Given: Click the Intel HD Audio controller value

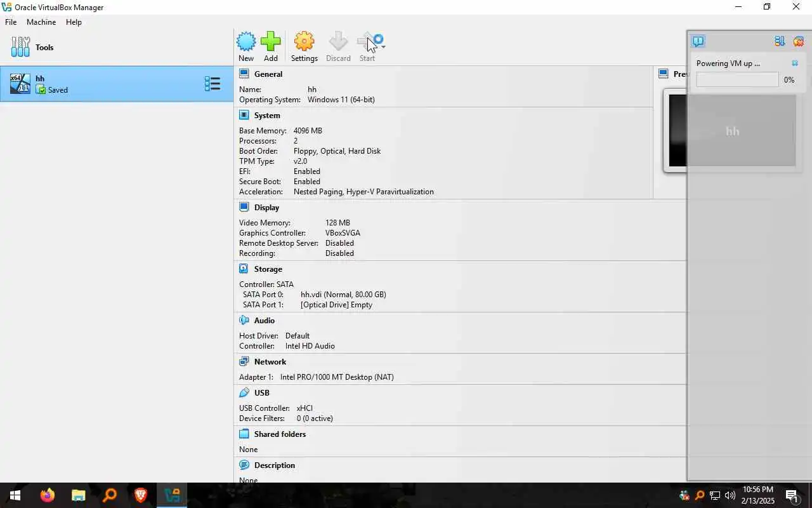Looking at the screenshot, I should click(x=310, y=346).
